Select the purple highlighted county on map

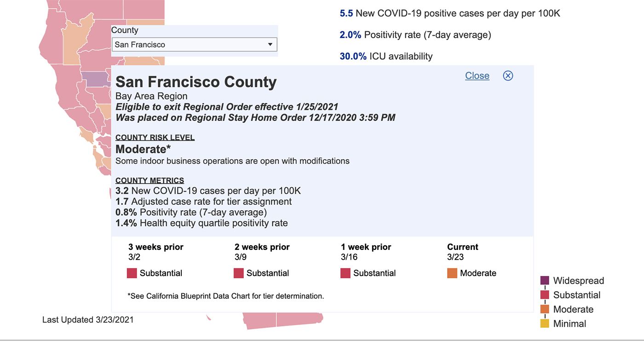[x=95, y=79]
